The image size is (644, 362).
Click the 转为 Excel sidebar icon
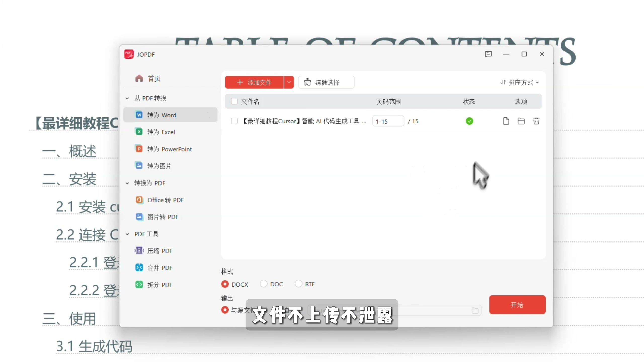[139, 132]
